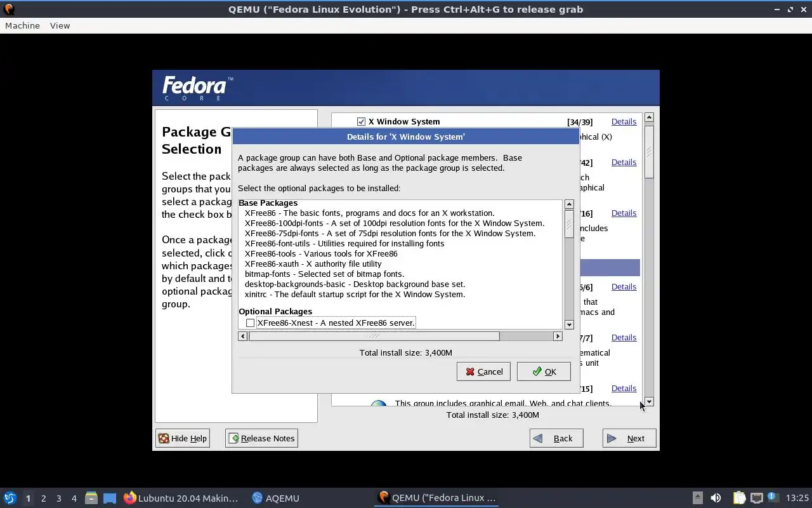Click the Fedora Core logo
Viewport: 812px width, 508px height.
pos(197,88)
